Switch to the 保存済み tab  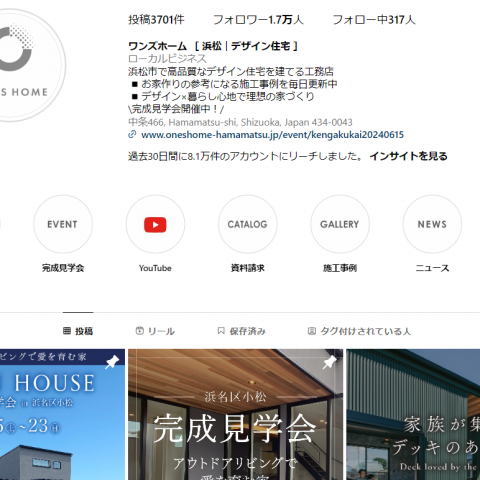pyautogui.click(x=241, y=331)
